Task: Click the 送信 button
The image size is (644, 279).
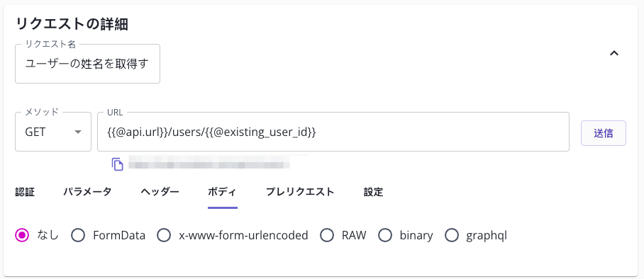Action: (604, 133)
